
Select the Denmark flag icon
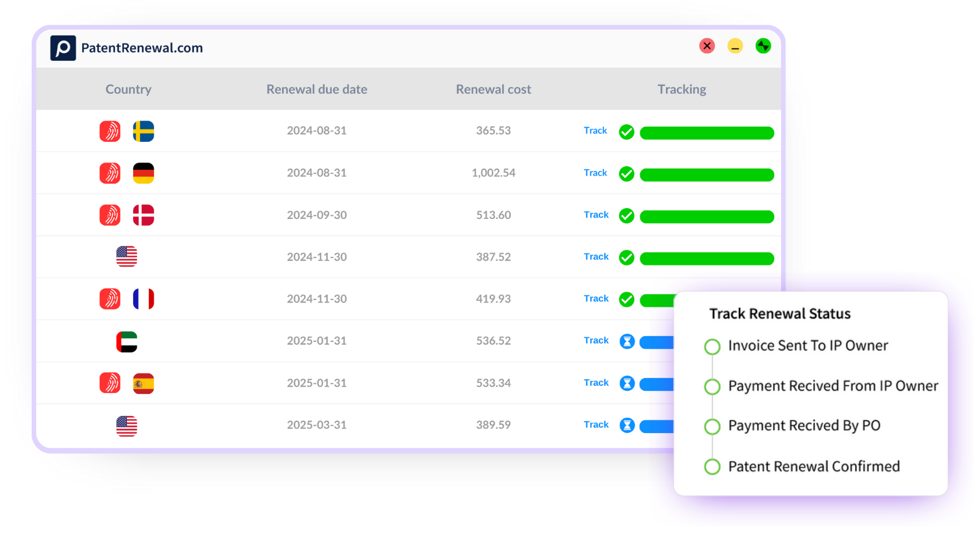tap(143, 215)
